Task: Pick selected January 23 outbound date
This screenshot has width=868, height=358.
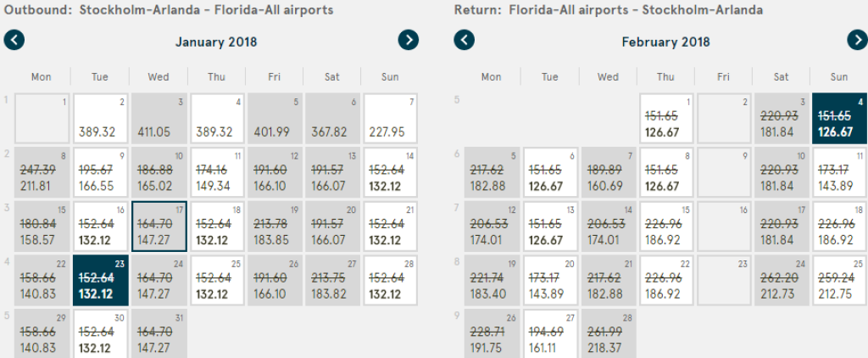Action: 100,279
